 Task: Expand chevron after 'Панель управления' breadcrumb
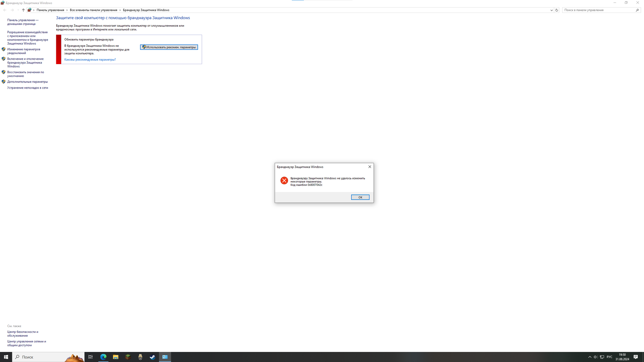point(67,10)
